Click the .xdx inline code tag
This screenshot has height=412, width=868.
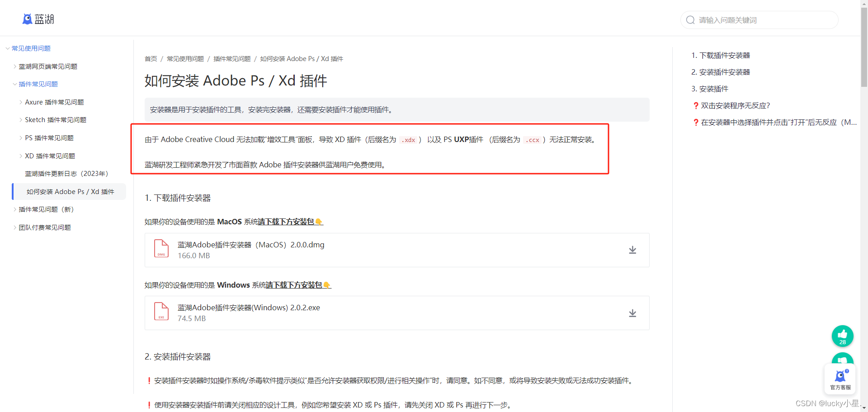(408, 140)
